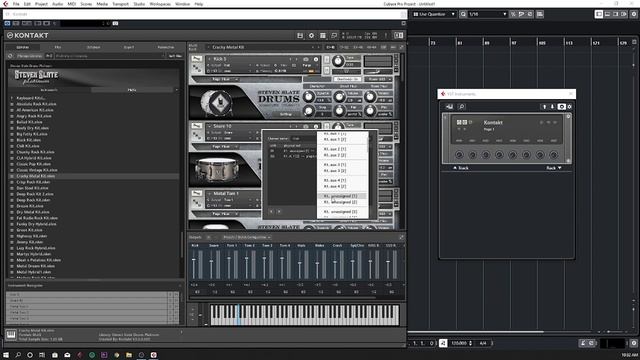Open Cubase setup gear icon top right
This screenshot has width=640, height=360.
click(634, 14)
